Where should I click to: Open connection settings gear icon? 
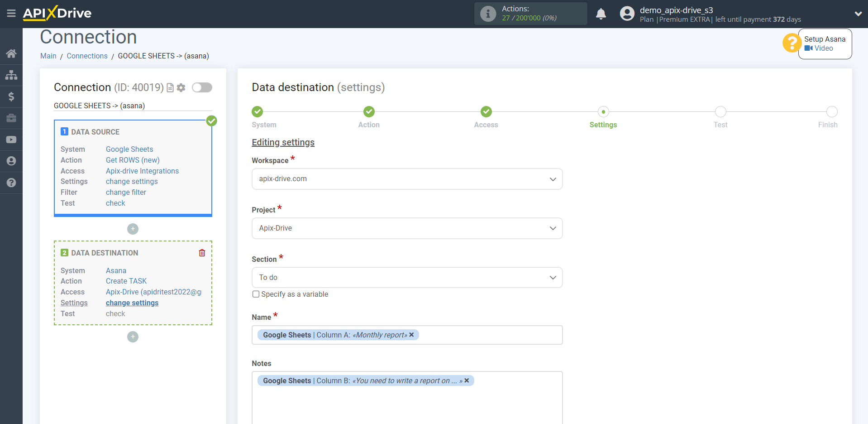pos(181,88)
